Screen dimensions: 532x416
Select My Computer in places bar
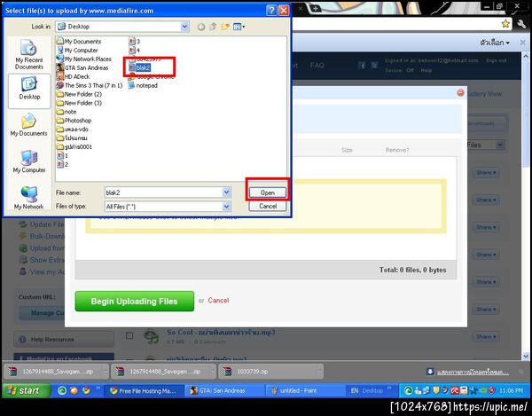tap(29, 161)
